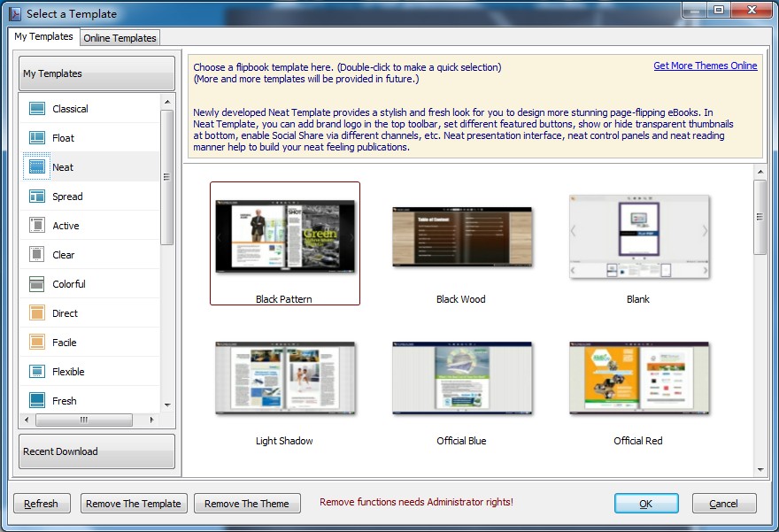
Task: Pick the Fresh template icon
Action: [x=37, y=401]
